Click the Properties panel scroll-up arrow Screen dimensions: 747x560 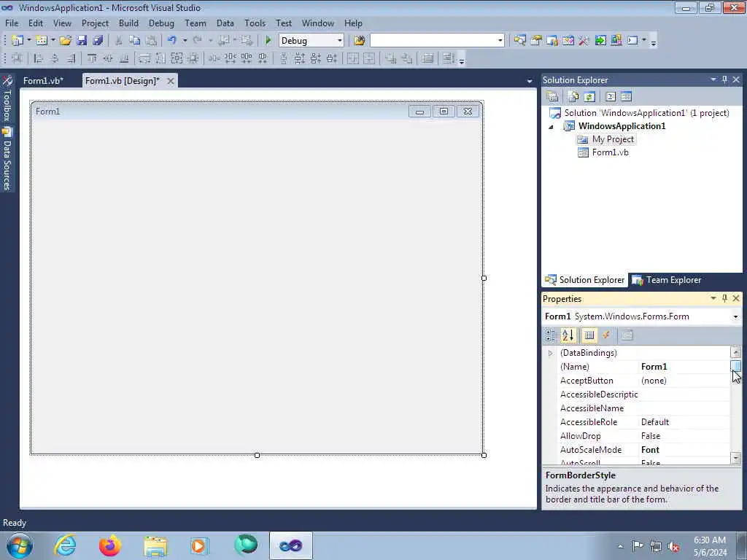pyautogui.click(x=735, y=352)
